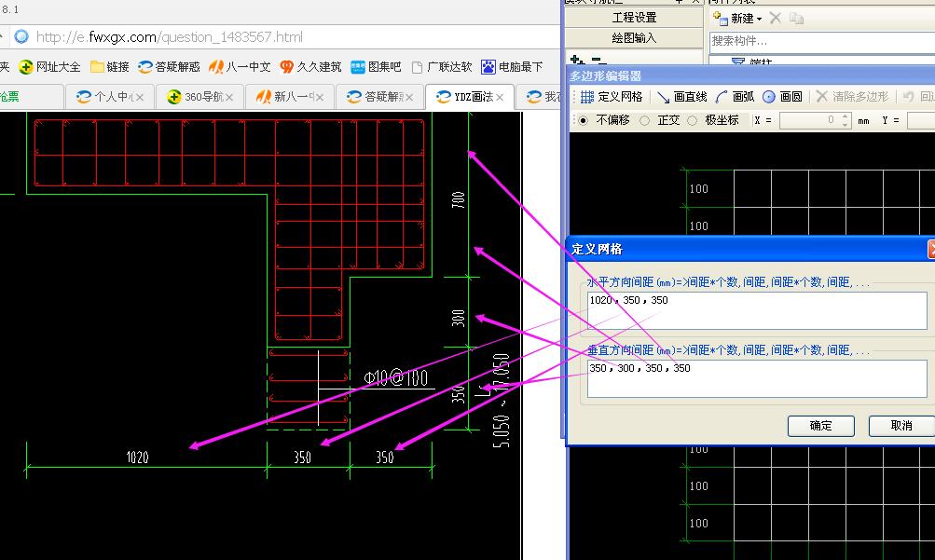
Task: Open the 答疑解惑 bookmark
Action: [169, 67]
